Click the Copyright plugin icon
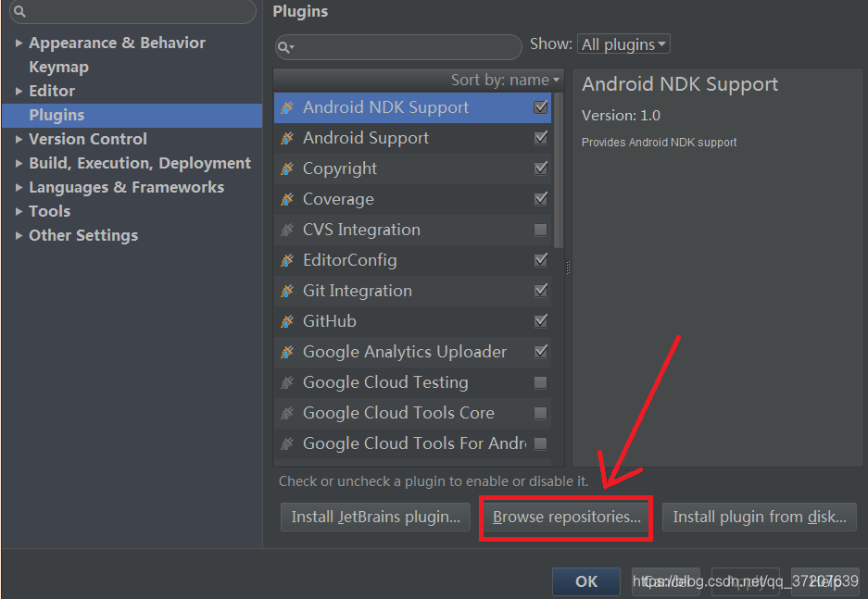The width and height of the screenshot is (868, 599). coord(287,168)
